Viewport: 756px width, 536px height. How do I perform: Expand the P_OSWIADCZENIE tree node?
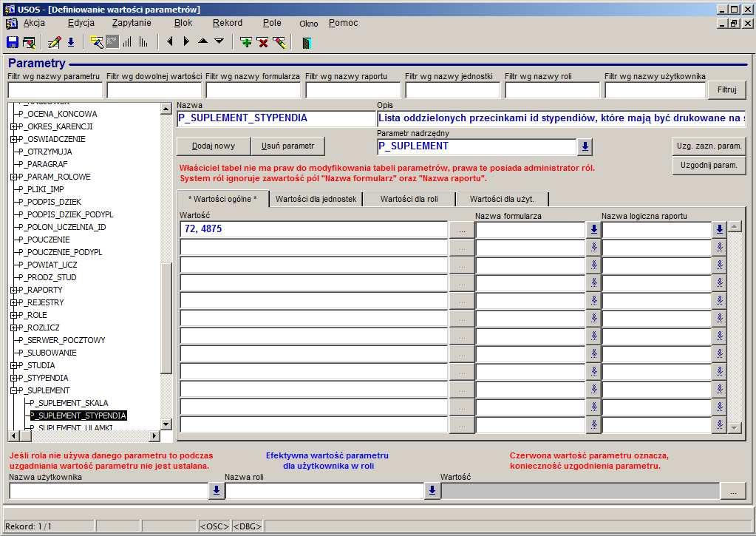pyautogui.click(x=13, y=140)
